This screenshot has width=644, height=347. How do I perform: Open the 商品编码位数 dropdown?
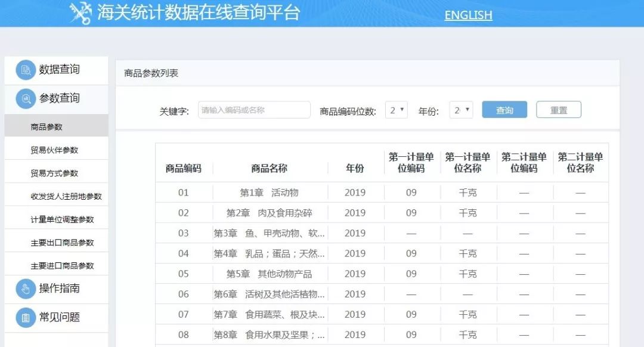click(x=396, y=109)
